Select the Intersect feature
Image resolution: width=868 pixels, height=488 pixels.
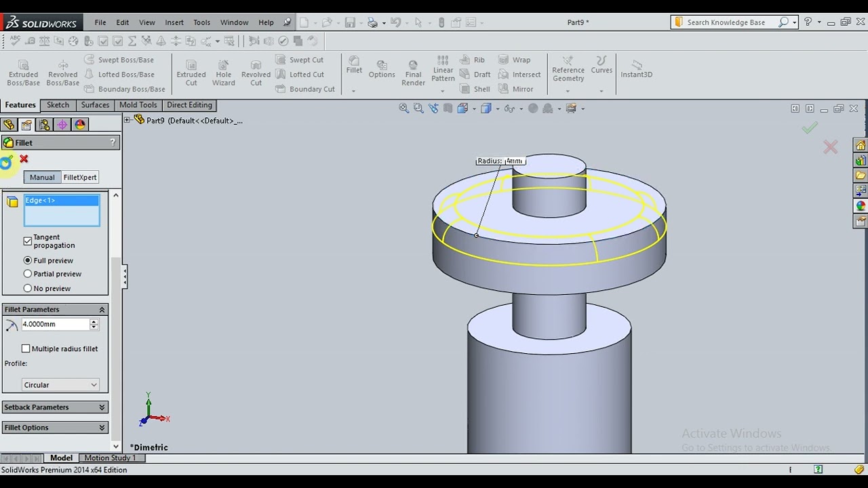pyautogui.click(x=519, y=75)
